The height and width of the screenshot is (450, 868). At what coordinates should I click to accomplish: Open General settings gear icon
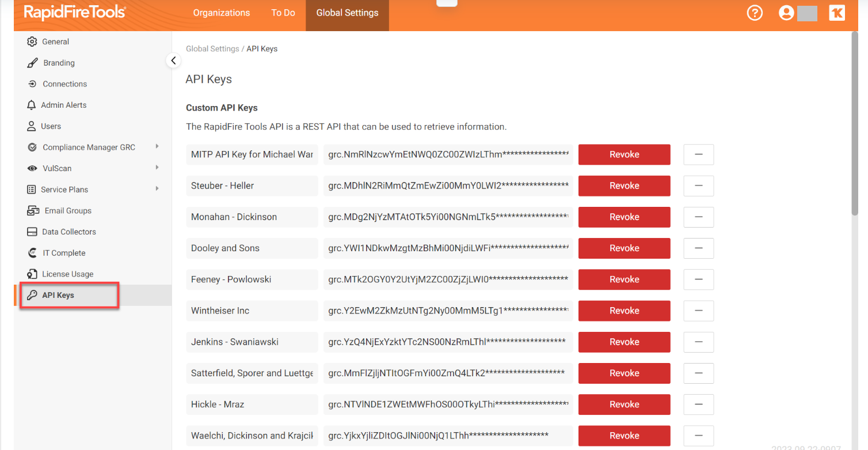click(x=32, y=41)
